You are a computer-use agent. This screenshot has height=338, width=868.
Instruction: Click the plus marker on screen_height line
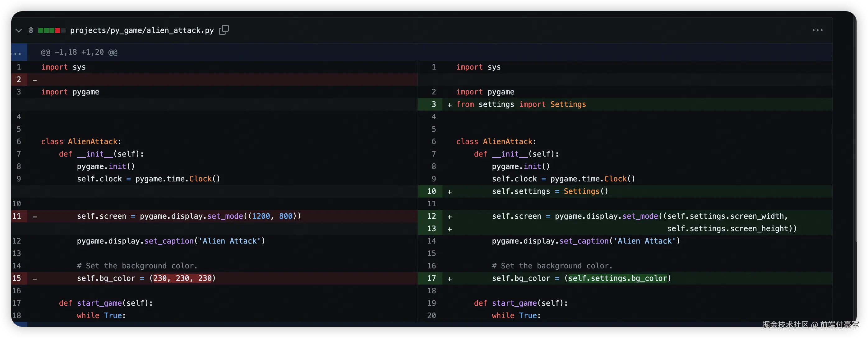[450, 229]
